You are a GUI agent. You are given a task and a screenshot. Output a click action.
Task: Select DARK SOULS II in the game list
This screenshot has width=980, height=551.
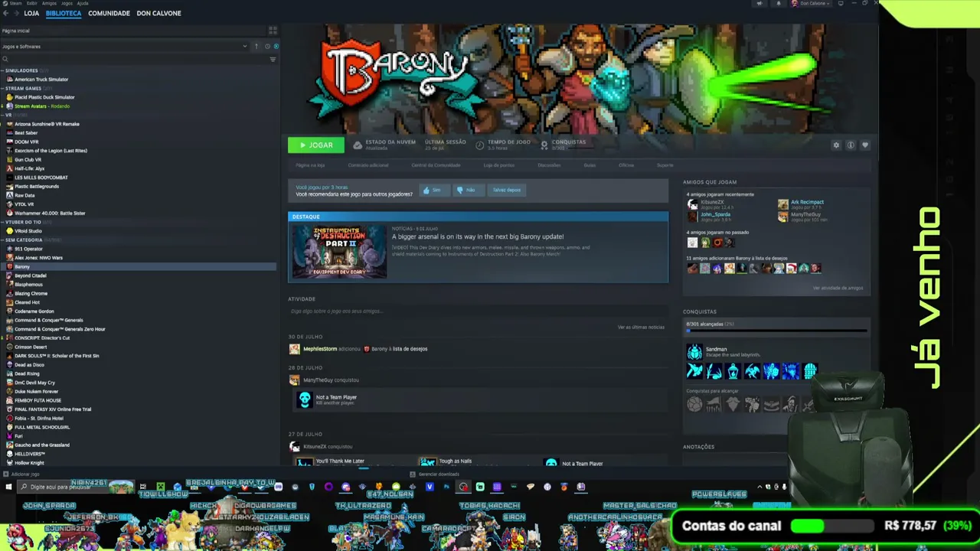click(57, 356)
